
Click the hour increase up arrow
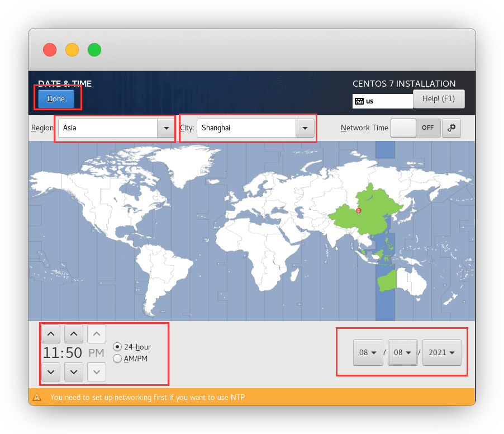51,334
